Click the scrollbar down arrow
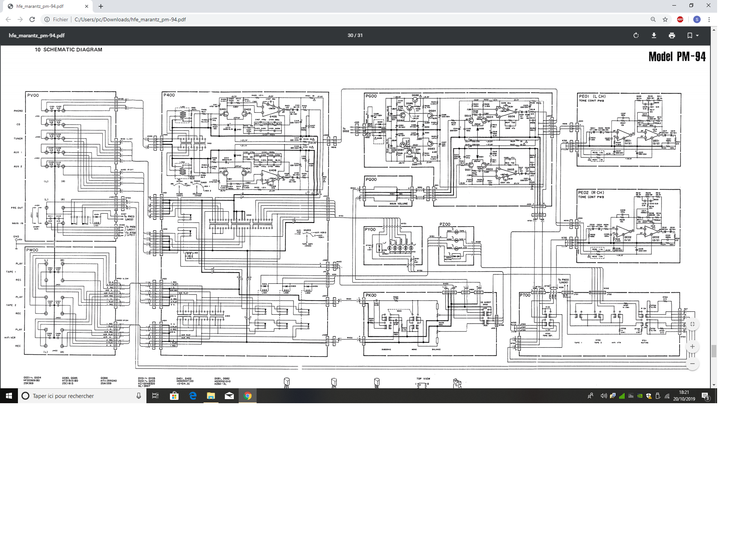 click(x=714, y=385)
